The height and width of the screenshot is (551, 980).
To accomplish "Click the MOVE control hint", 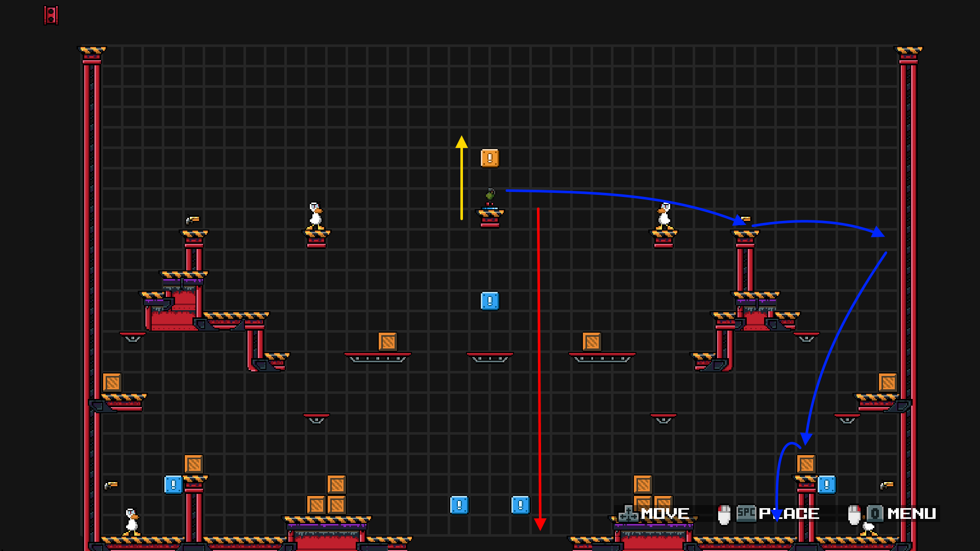I will (665, 514).
